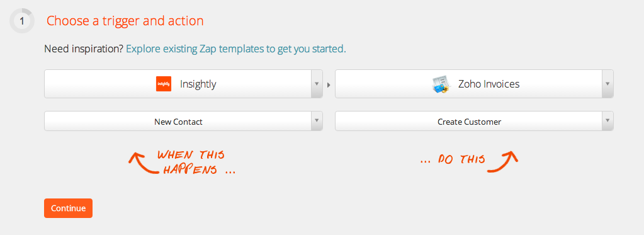The width and height of the screenshot is (644, 235).
Task: Click the Zoho Invoices app icon
Action: (441, 84)
